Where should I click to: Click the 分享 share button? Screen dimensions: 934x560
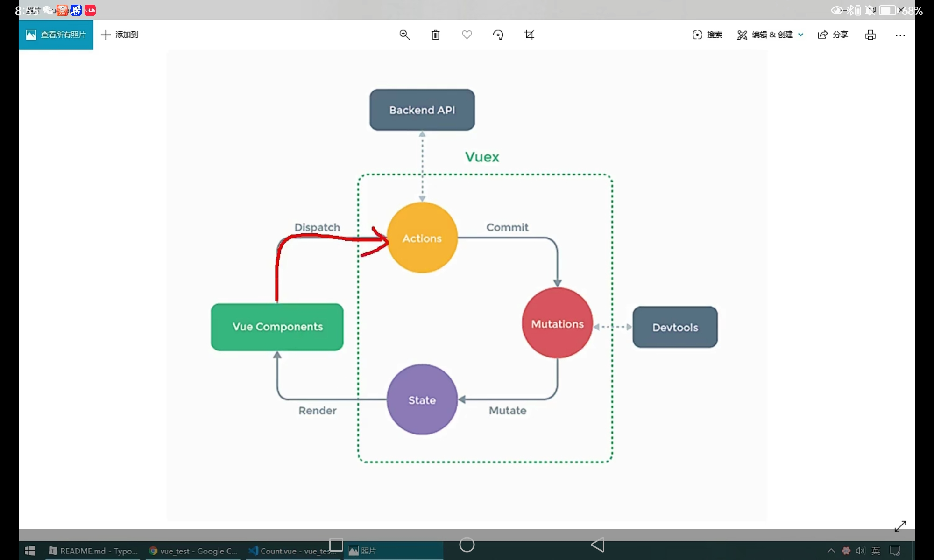click(833, 35)
